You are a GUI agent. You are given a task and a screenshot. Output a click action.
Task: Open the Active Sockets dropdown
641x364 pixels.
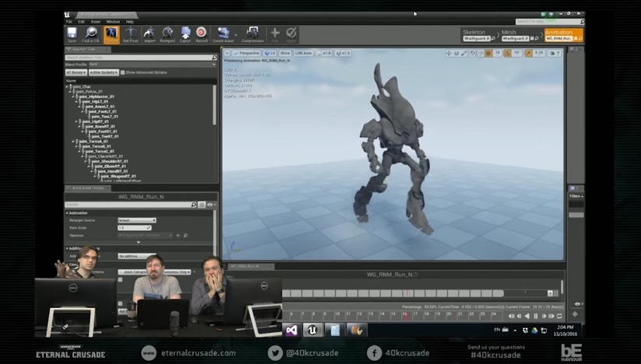[103, 72]
